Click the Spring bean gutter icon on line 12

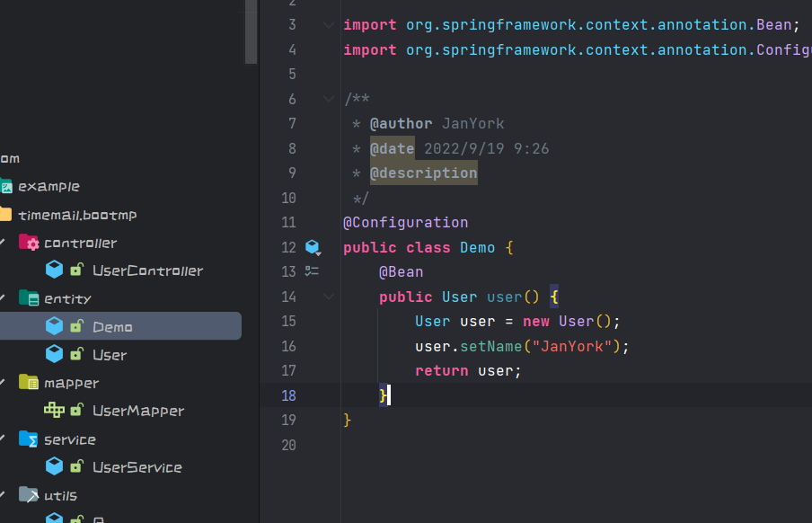(x=313, y=247)
